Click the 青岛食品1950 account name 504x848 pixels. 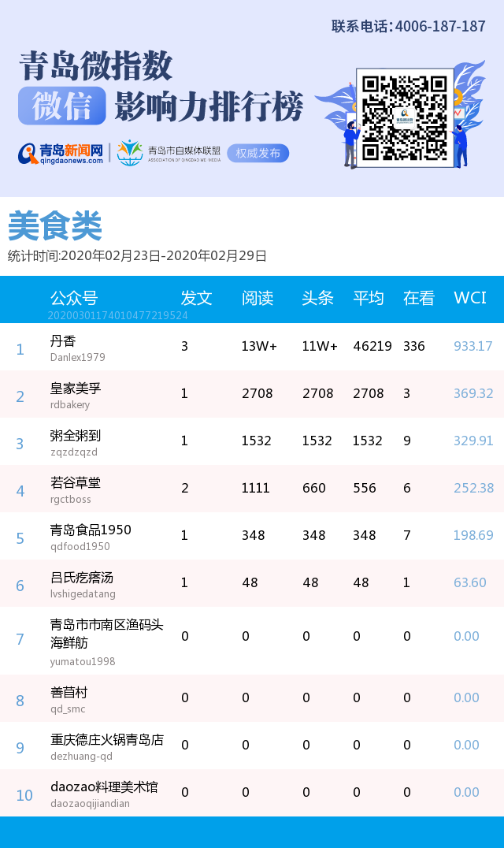click(x=91, y=530)
